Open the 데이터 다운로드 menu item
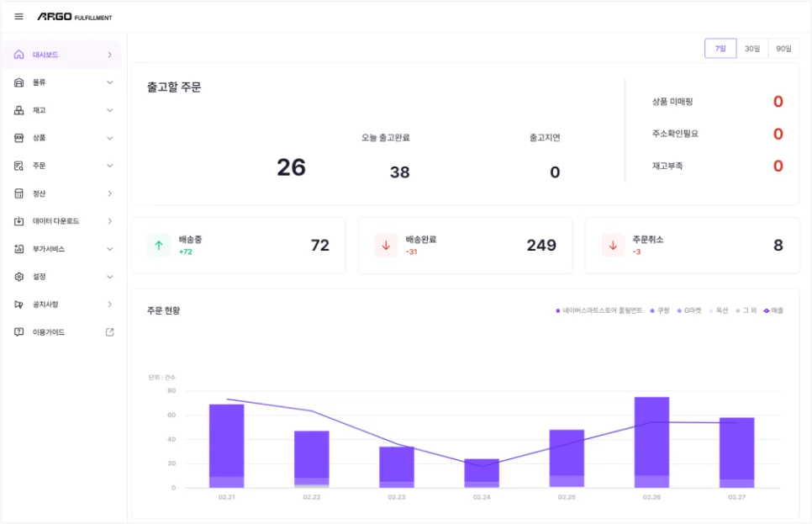 coord(62,221)
